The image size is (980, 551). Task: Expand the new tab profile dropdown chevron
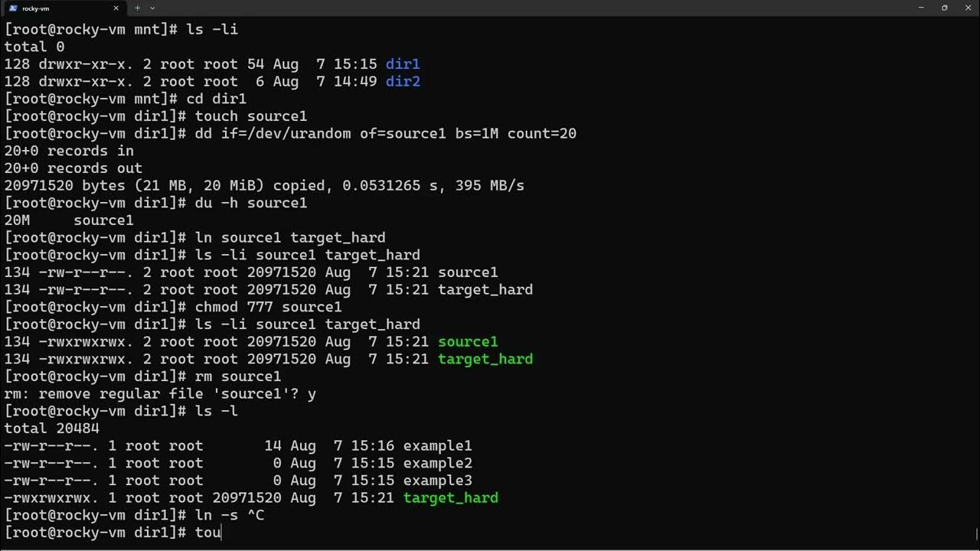[x=152, y=8]
